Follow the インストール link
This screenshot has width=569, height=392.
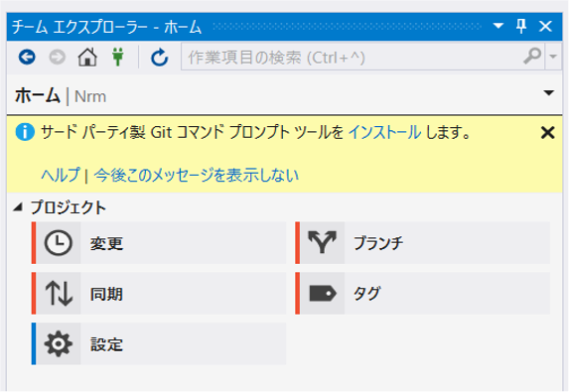point(384,132)
